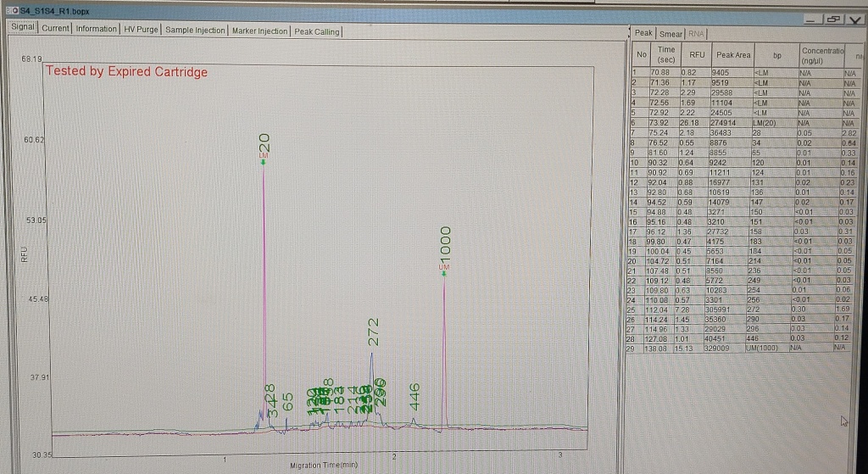The image size is (868, 474).
Task: Select the Peak results tab
Action: (644, 34)
